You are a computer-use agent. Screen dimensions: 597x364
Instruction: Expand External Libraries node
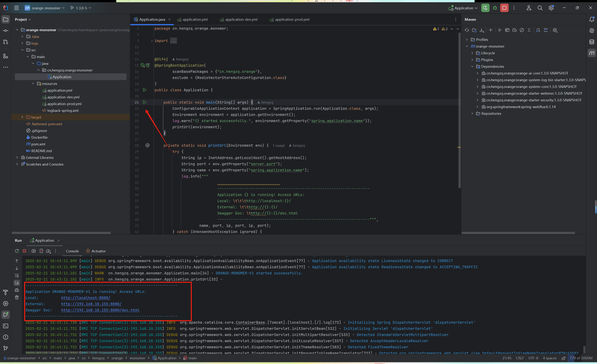point(17,158)
